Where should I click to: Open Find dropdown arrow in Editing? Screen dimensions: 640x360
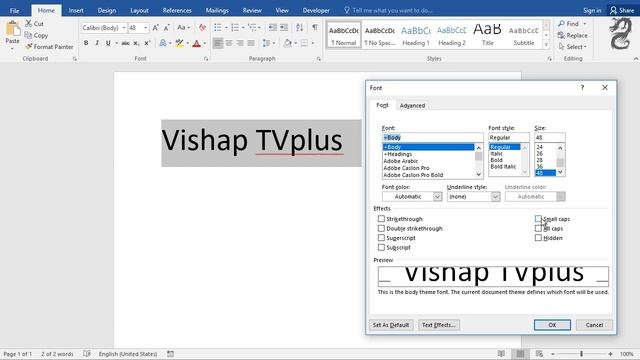pyautogui.click(x=584, y=24)
